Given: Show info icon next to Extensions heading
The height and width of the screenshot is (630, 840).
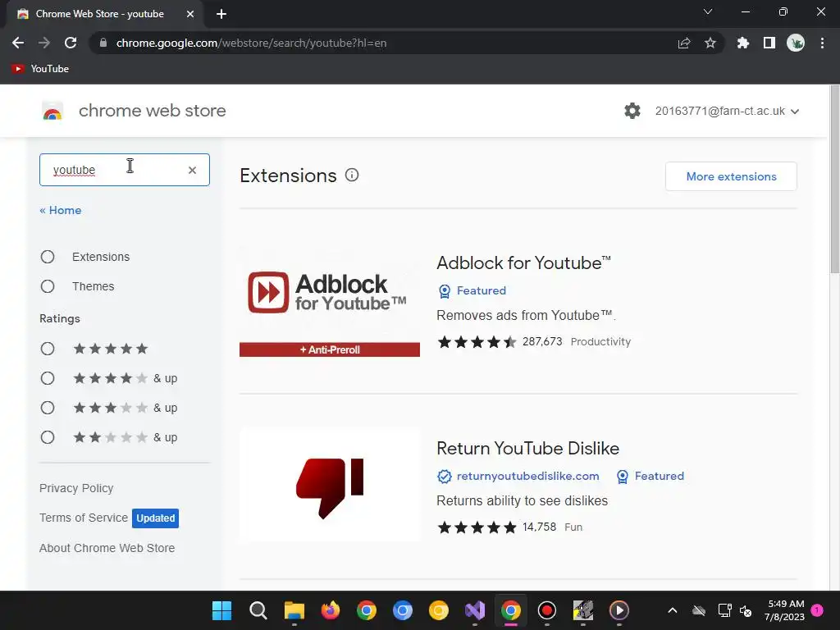Looking at the screenshot, I should coord(352,176).
